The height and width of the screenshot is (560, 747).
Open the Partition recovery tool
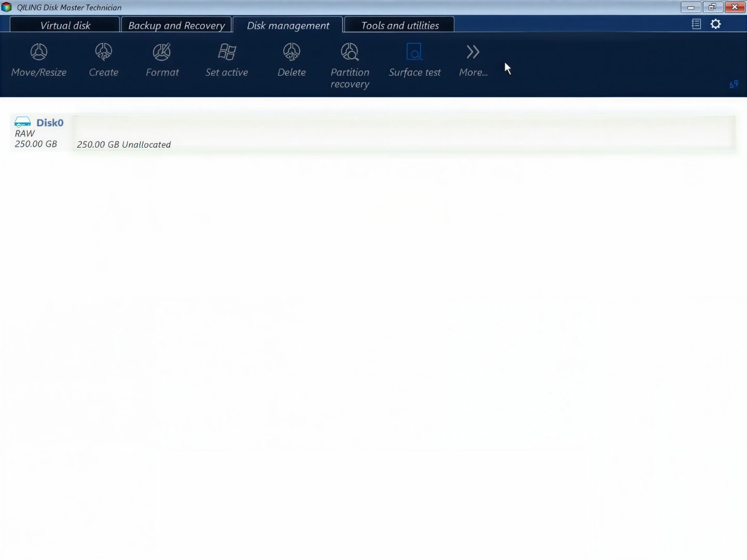click(350, 66)
